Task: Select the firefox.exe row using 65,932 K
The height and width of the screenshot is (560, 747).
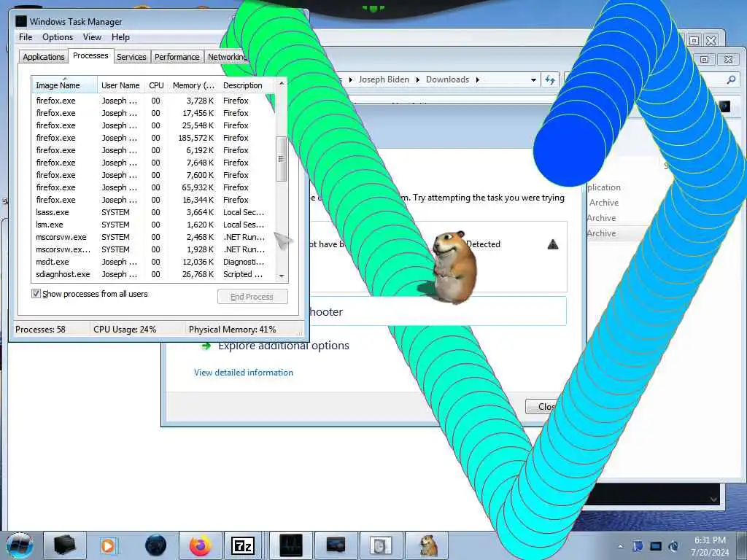Action: coord(153,187)
